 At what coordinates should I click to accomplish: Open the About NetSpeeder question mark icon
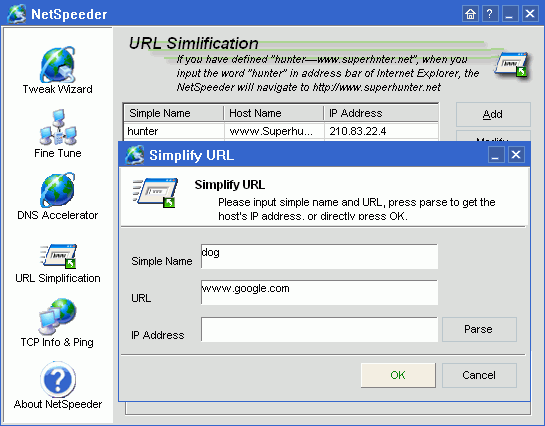[x=58, y=379]
